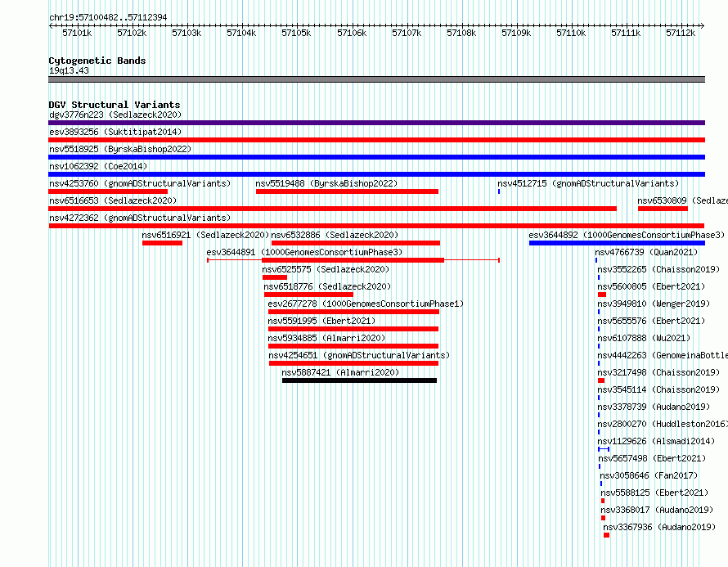Click the Cytogenetic Bands track title
The height and width of the screenshot is (567, 728).
coord(97,61)
